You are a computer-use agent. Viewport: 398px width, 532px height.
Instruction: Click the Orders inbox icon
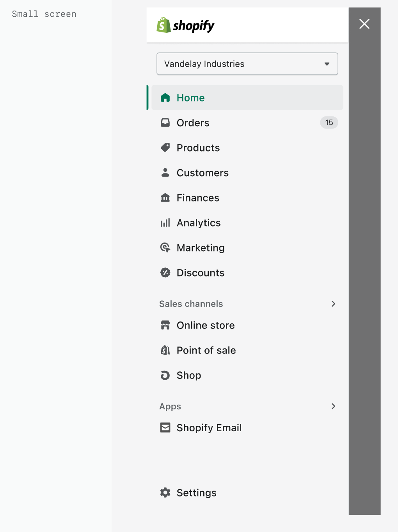[x=165, y=123]
